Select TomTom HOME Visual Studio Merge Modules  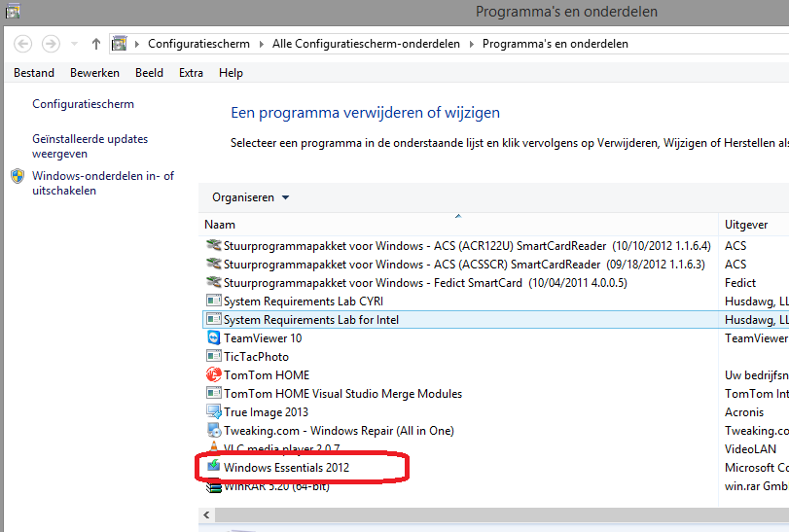(x=342, y=394)
